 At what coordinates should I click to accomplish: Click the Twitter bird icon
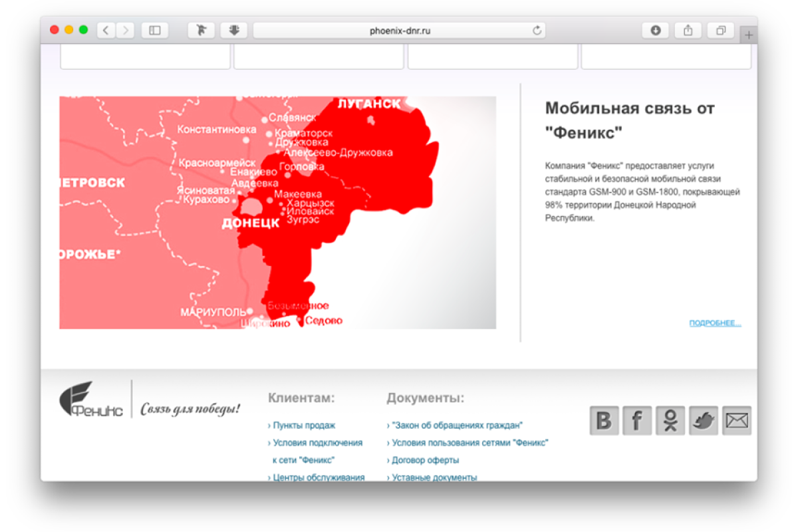[x=704, y=420]
